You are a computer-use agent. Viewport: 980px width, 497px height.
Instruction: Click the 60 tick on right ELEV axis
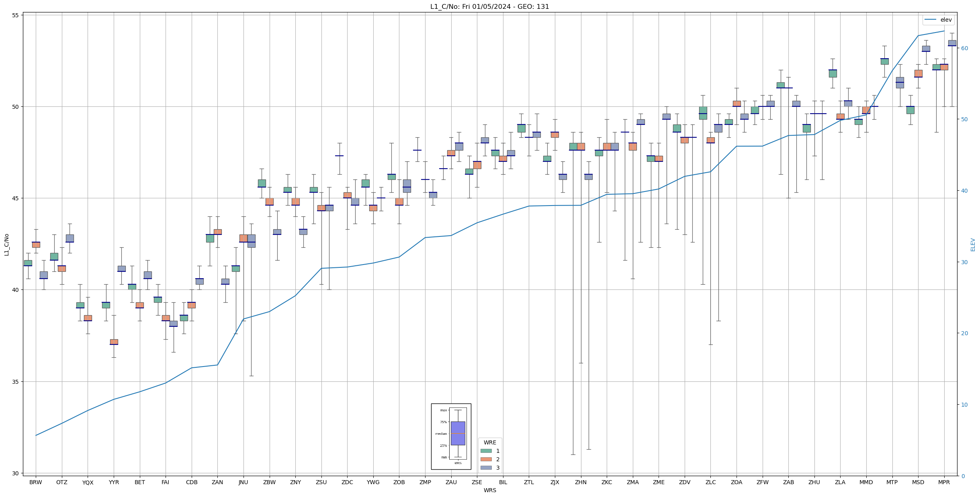(964, 48)
